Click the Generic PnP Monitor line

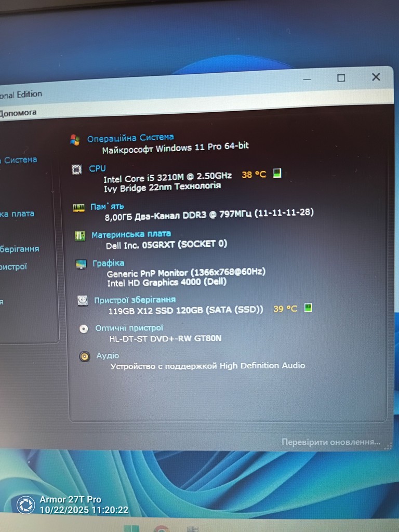click(x=186, y=272)
